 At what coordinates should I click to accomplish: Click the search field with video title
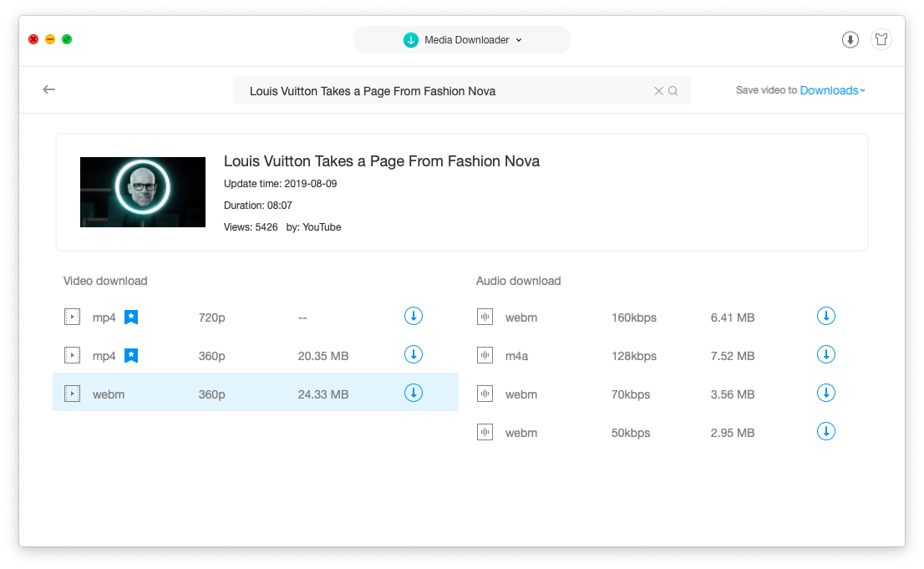coord(461,91)
